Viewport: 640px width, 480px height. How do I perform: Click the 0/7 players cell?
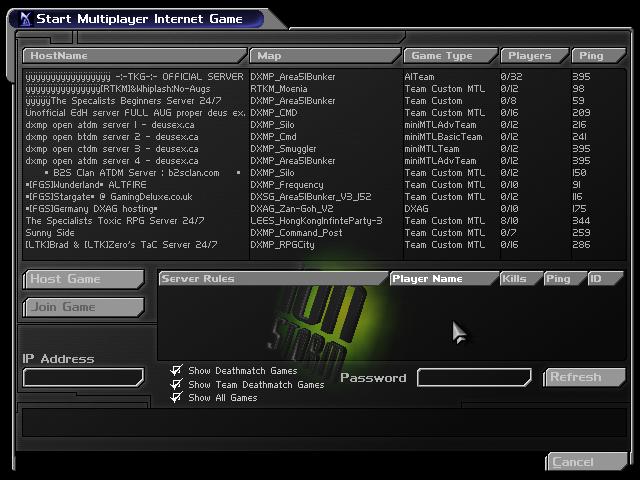[509, 233]
